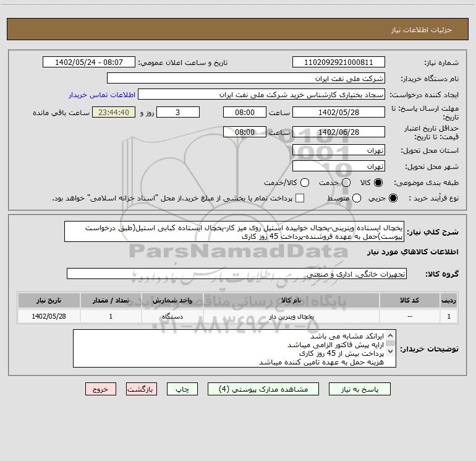Select the خدمت radio button
Screen dimensions: 476x461
point(346,183)
